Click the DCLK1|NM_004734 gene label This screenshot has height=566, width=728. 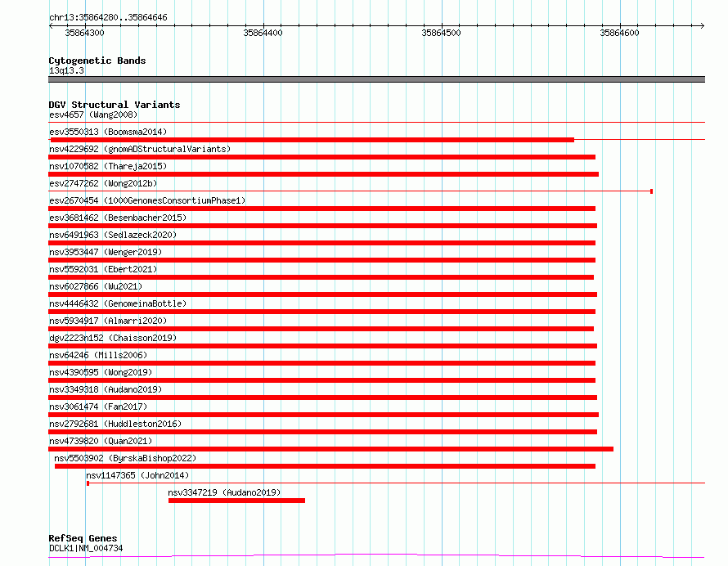(x=86, y=548)
